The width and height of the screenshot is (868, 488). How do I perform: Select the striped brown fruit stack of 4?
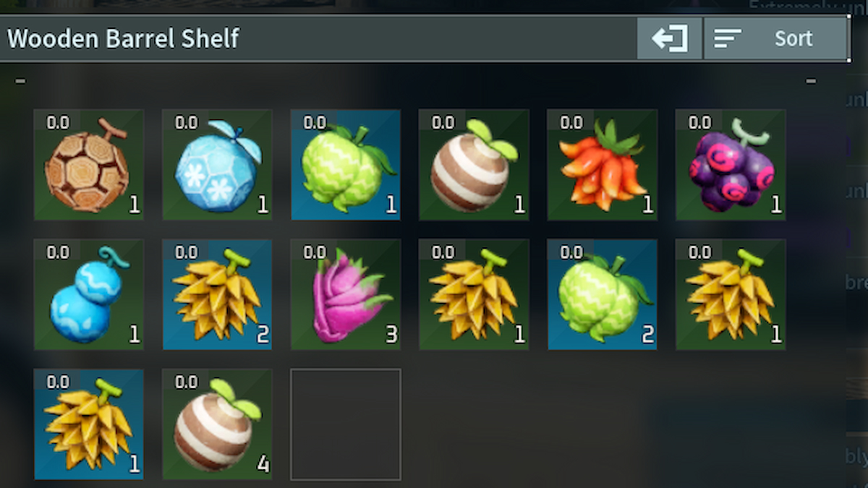(x=217, y=424)
